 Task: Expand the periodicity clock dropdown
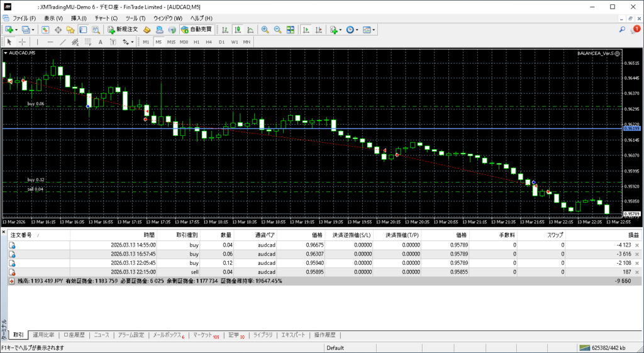[358, 30]
